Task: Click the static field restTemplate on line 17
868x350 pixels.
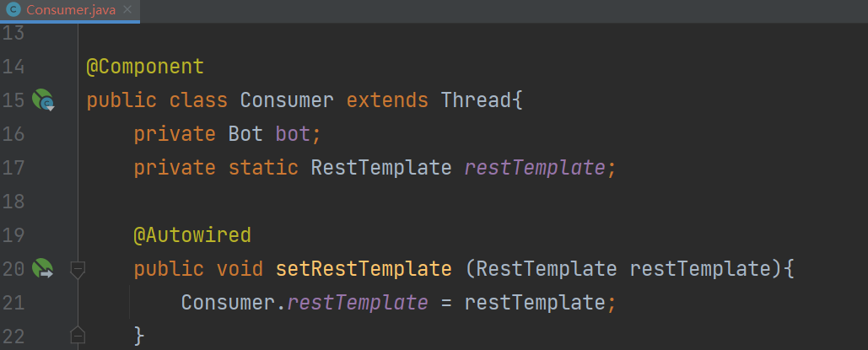Action: (535, 168)
